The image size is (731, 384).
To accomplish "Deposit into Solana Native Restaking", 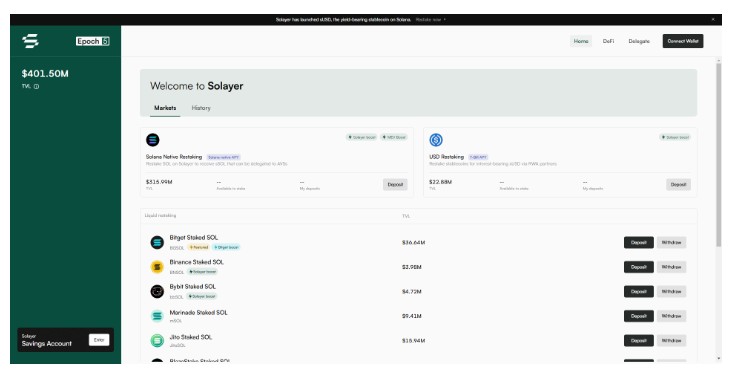I will point(395,185).
